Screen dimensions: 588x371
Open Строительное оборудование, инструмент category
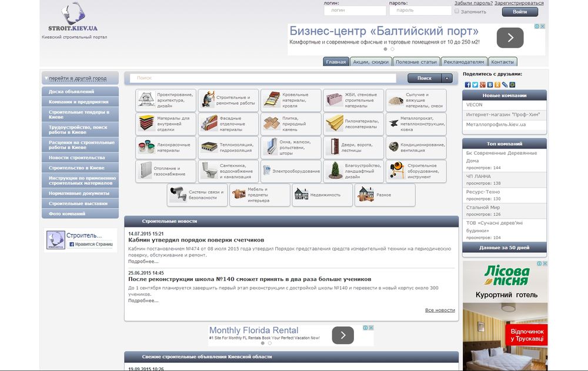(x=416, y=171)
